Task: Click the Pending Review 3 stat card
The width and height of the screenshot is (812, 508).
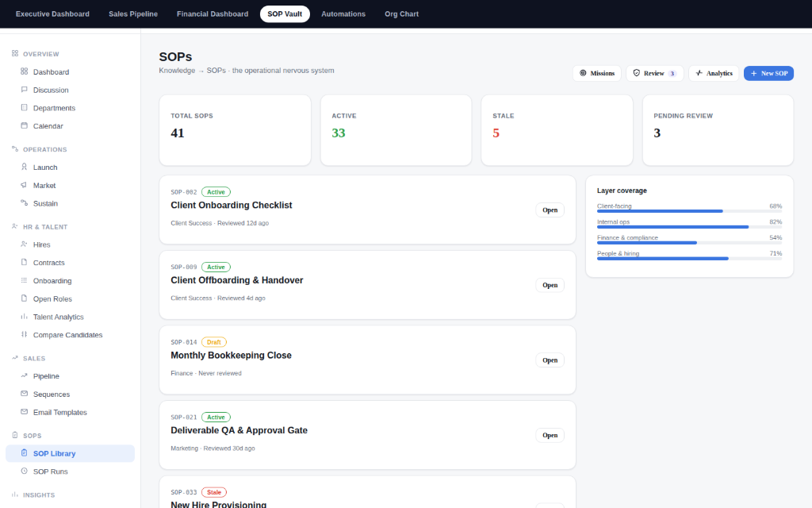Action: [x=718, y=130]
